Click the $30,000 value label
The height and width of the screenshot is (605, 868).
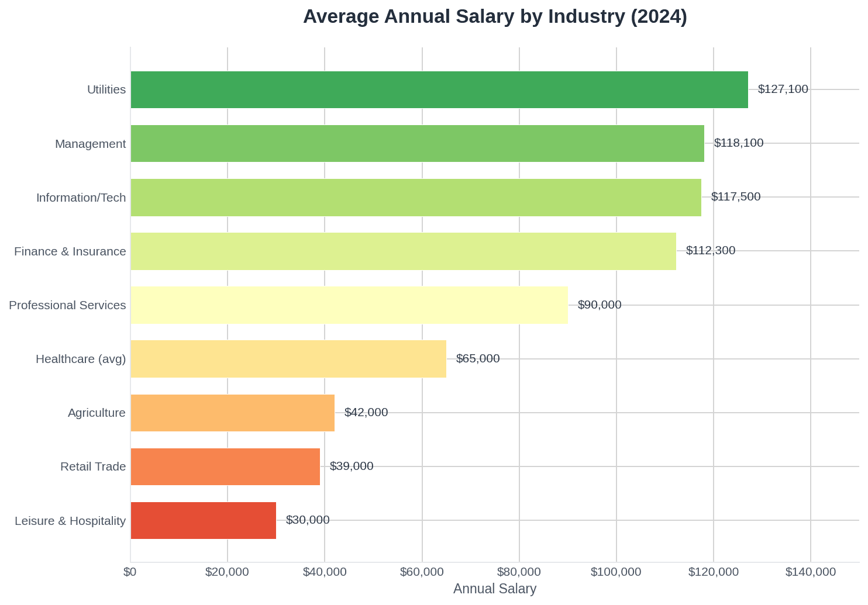(308, 520)
